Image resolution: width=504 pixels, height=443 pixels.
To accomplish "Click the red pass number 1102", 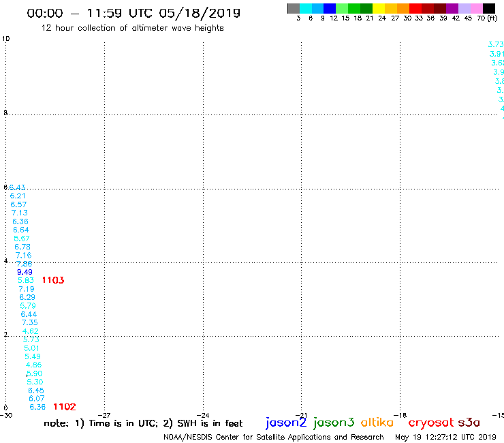I will coord(65,407).
